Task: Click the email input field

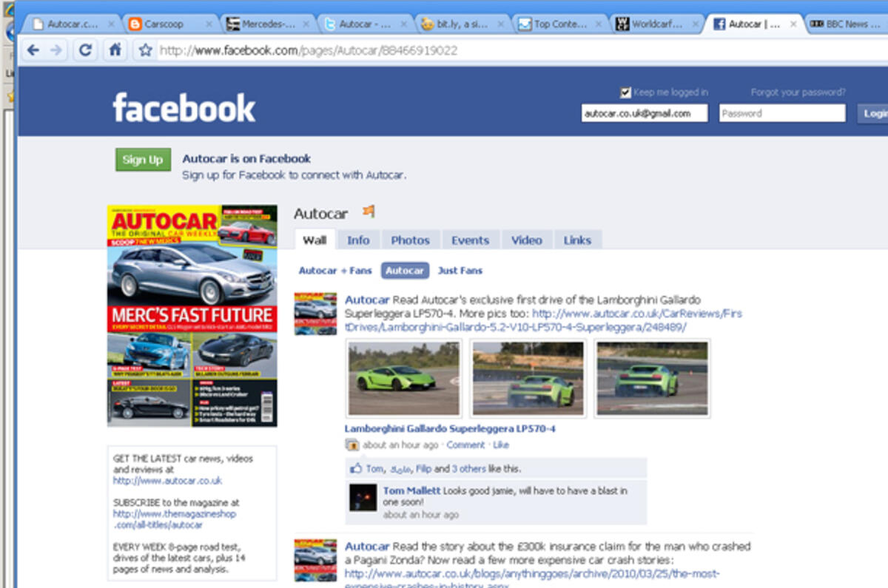Action: pos(644,113)
